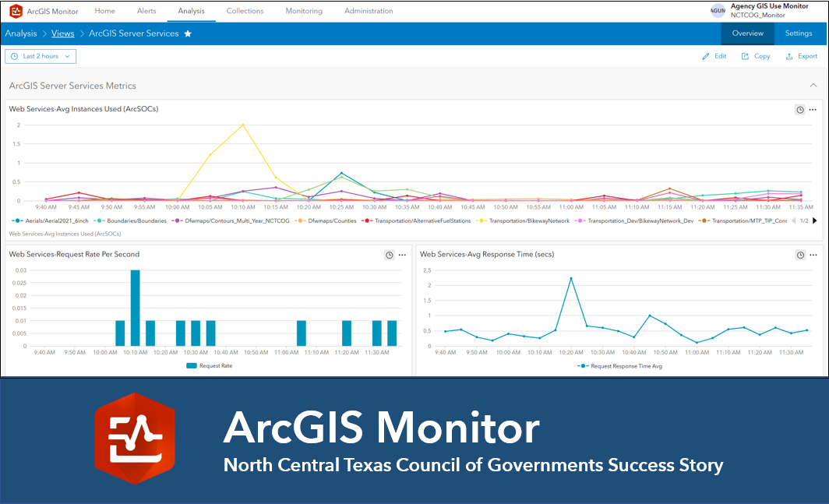Open Agency GIS Use Monitor account name
Viewport: 829px width, 504px height.
coord(769,6)
